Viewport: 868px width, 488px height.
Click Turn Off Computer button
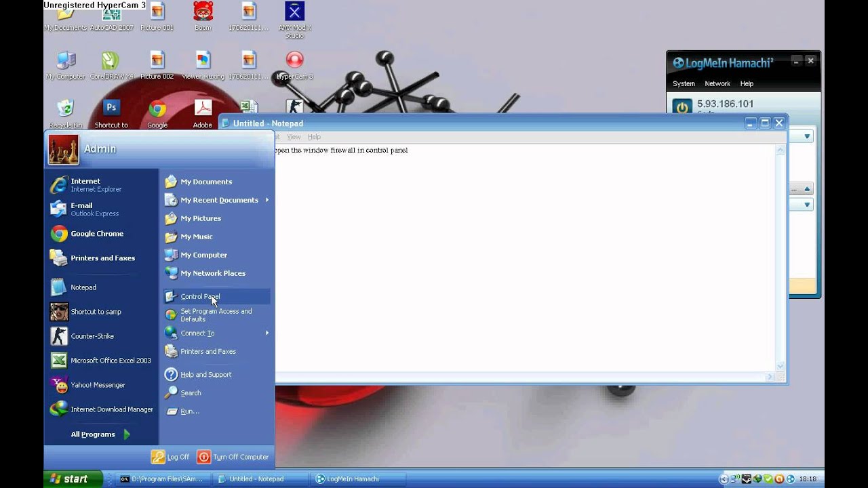[233, 457]
